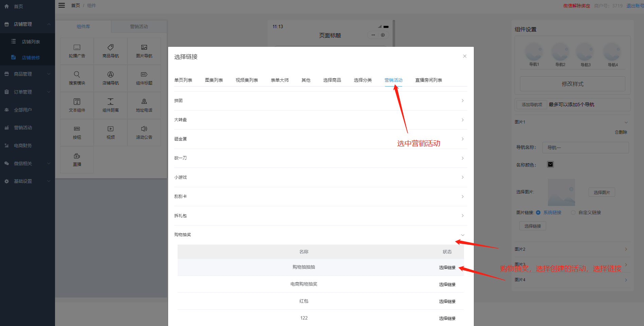Click the hamburger menu icon in header
Viewport: 644px width, 326px height.
click(61, 5)
